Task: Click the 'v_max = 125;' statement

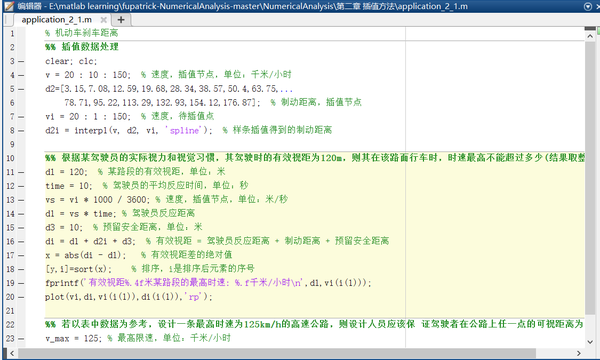Action: click(x=73, y=338)
